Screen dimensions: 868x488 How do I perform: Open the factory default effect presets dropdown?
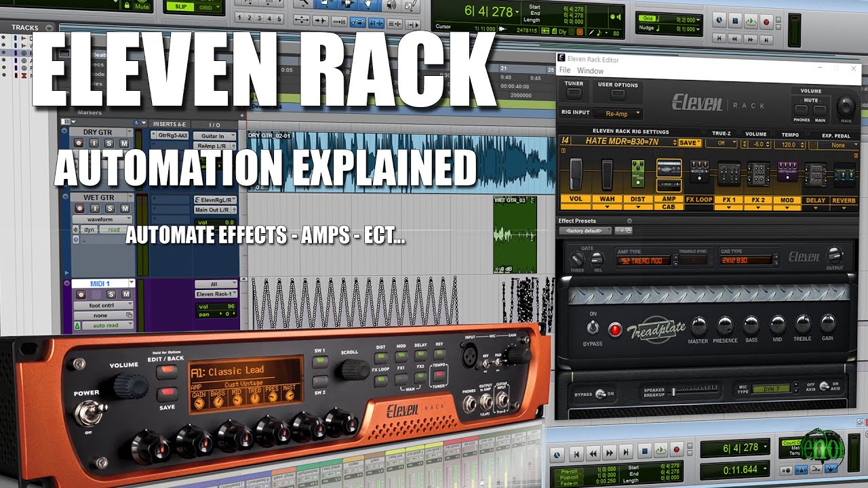(x=585, y=230)
